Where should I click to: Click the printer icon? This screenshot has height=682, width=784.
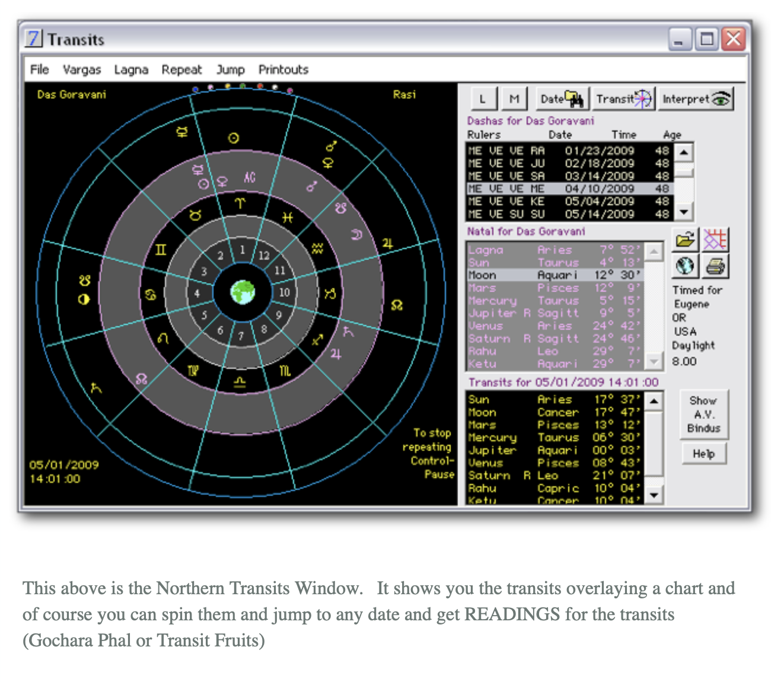coord(715,266)
